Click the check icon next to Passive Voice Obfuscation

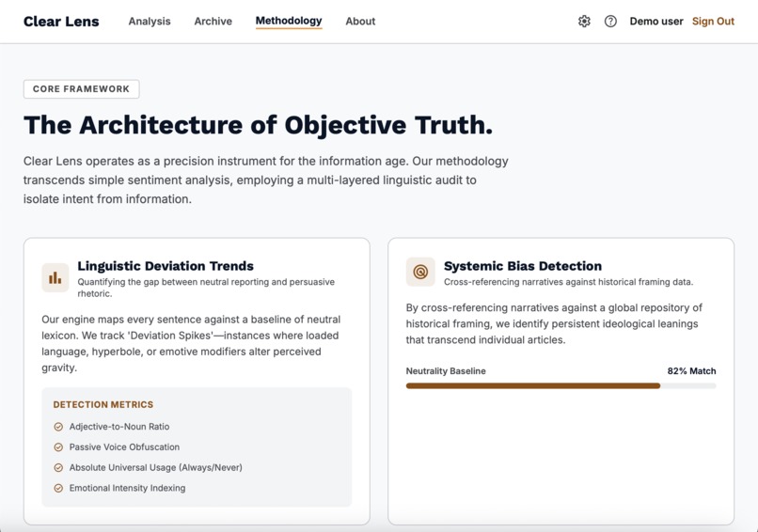point(58,447)
